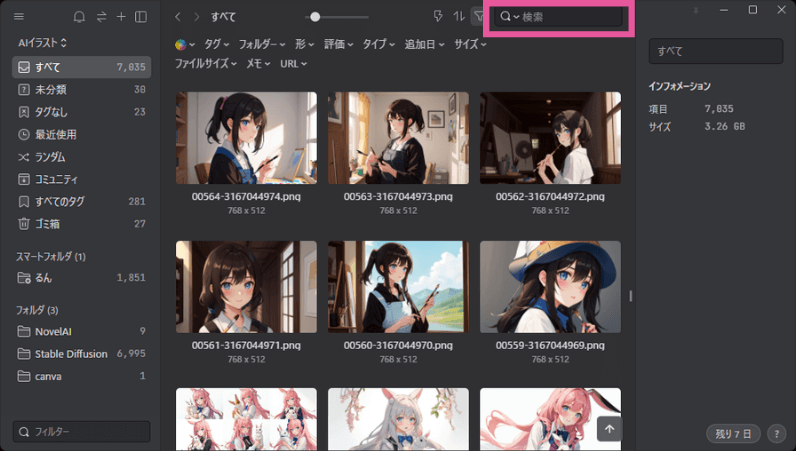Open sort order arrows icon
796x451 pixels.
[x=459, y=16]
